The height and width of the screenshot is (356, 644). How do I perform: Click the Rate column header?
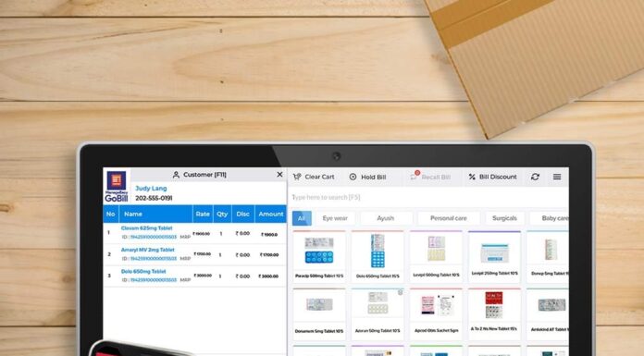click(x=203, y=214)
